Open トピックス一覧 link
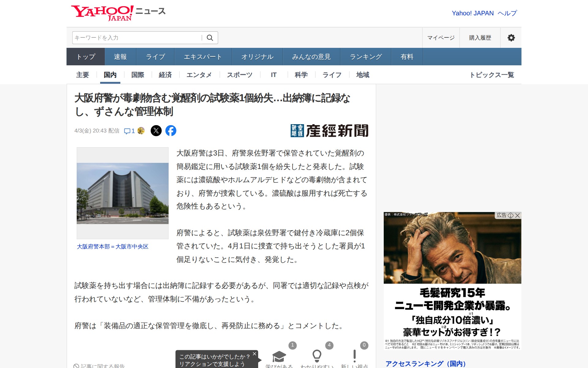 (x=492, y=75)
